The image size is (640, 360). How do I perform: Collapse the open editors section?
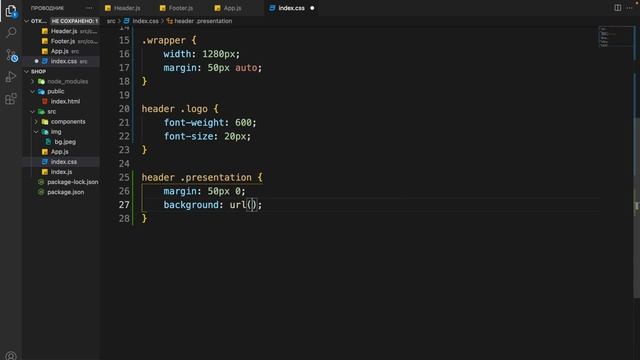click(x=27, y=21)
